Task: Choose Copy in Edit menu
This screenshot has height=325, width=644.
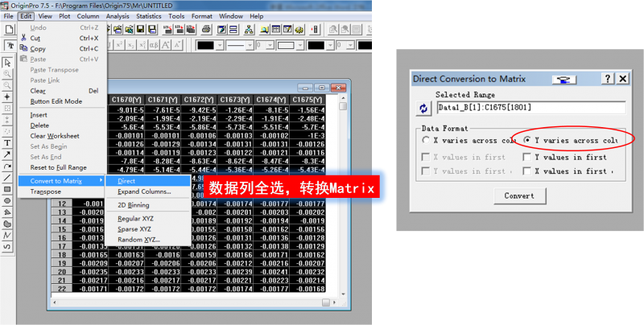Action: [62, 48]
